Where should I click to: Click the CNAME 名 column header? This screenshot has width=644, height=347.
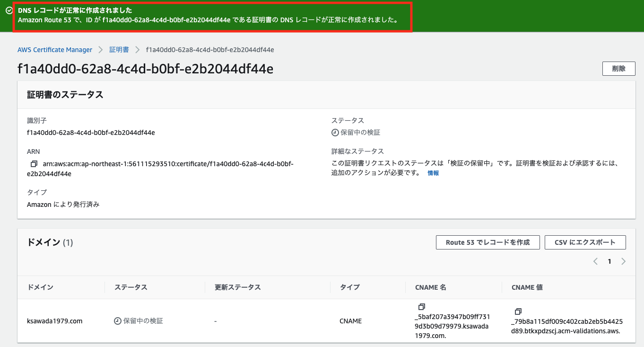click(430, 287)
